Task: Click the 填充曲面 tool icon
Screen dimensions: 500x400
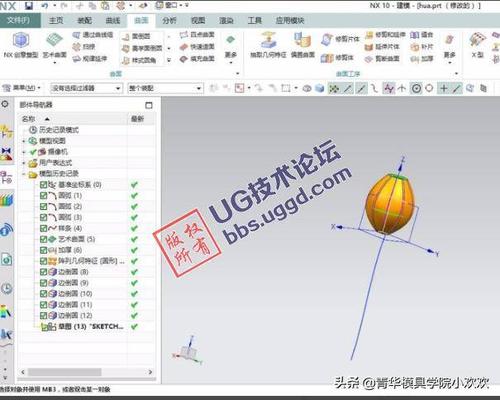Action: [184, 59]
